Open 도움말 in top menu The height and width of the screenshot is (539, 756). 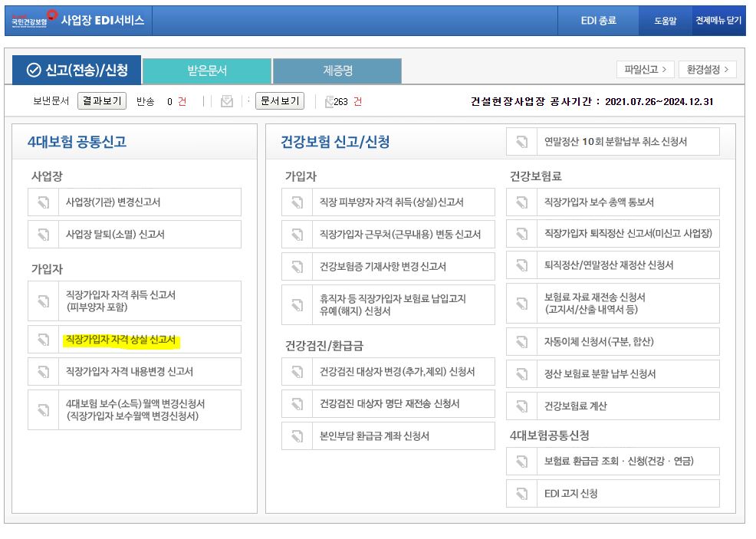point(666,21)
